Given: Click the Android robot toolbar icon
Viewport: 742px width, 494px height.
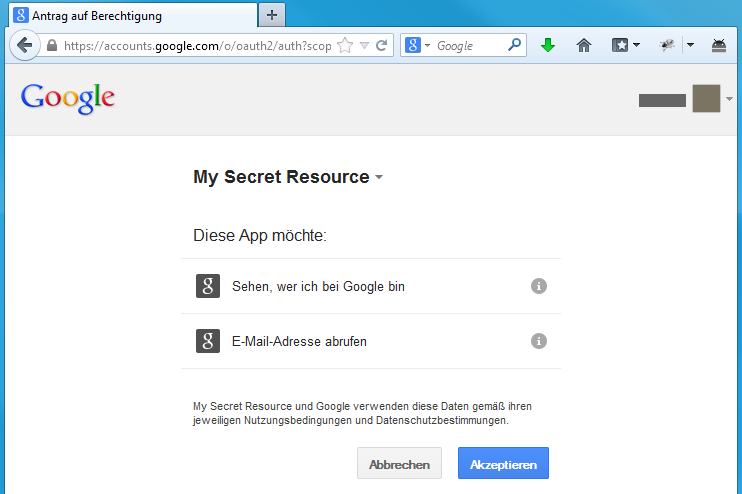Looking at the screenshot, I should [718, 45].
